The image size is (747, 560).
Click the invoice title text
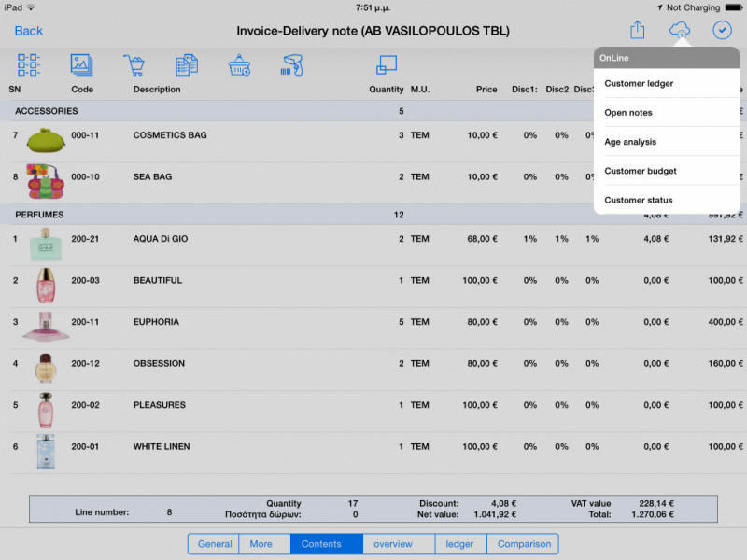pyautogui.click(x=373, y=31)
